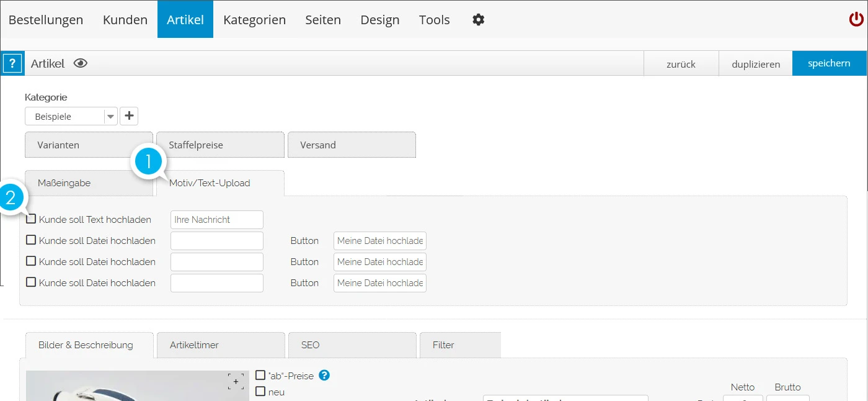Click the speichern button
The width and height of the screenshot is (868, 401).
coord(829,63)
